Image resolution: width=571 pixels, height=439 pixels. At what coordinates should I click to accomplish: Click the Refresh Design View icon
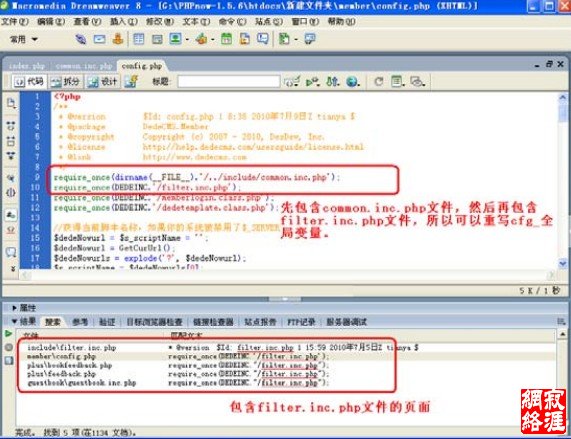[379, 82]
